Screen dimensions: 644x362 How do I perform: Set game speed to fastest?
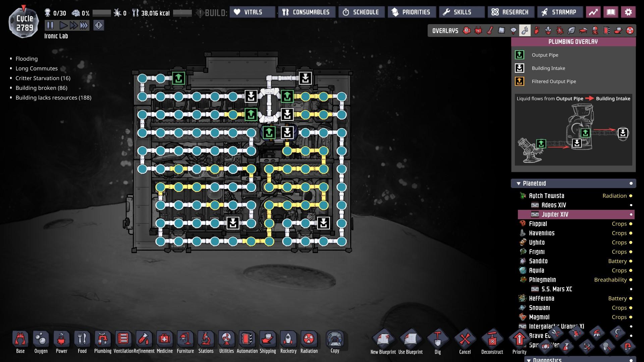[x=84, y=25]
